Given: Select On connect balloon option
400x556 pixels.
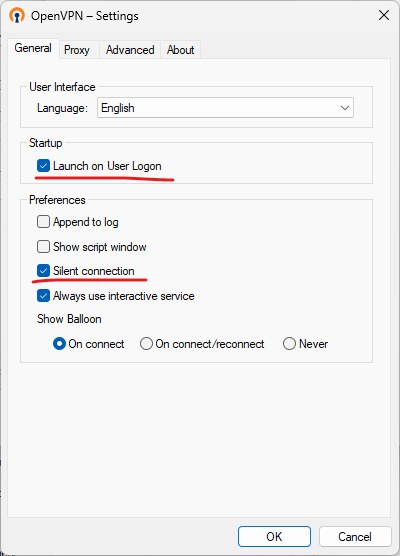Looking at the screenshot, I should point(59,344).
